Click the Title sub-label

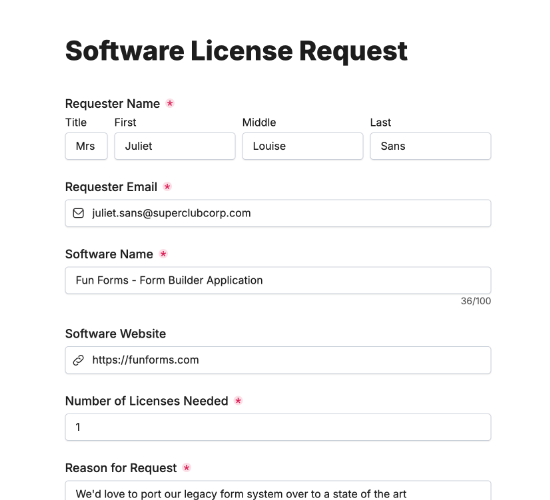(x=76, y=122)
